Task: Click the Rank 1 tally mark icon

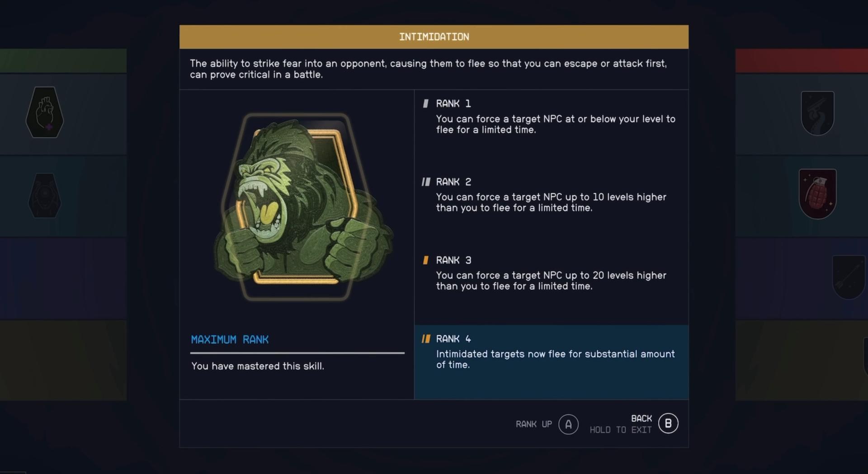Action: tap(425, 104)
